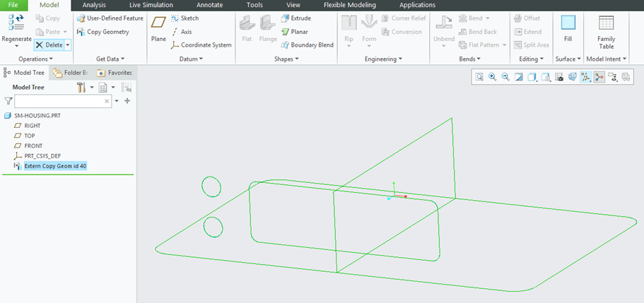Click the Extrude tool
The image size is (644, 303).
click(295, 18)
